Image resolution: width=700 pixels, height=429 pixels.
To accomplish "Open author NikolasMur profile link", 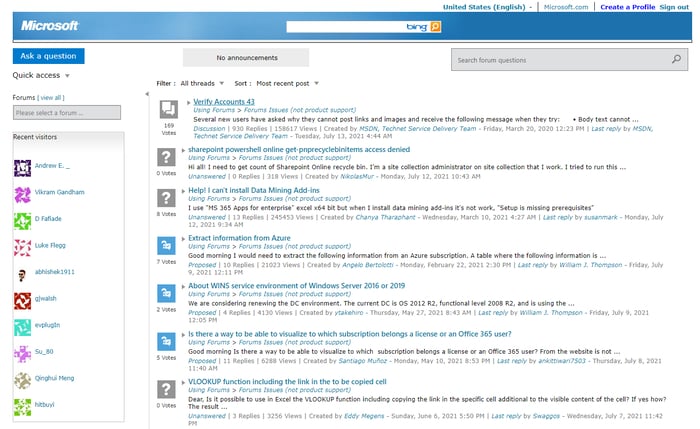I will (357, 176).
